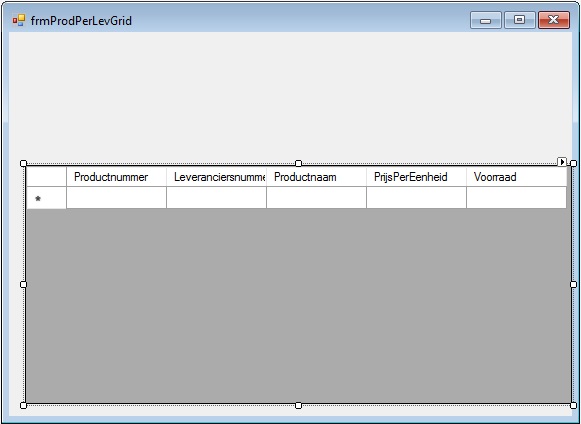Screen dimensions: 581x424
Task: Click the empty Voorraad cell
Action: pyautogui.click(x=517, y=198)
